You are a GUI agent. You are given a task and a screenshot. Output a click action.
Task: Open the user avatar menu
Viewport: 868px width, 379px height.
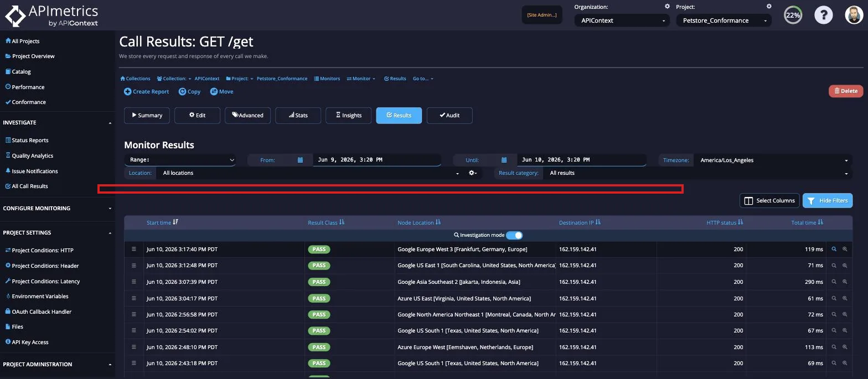pyautogui.click(x=854, y=15)
